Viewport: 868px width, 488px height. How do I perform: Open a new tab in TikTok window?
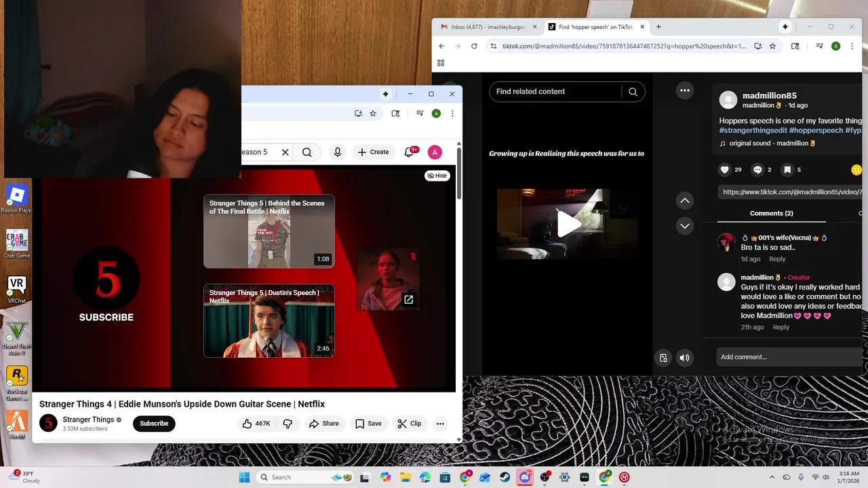coord(658,27)
